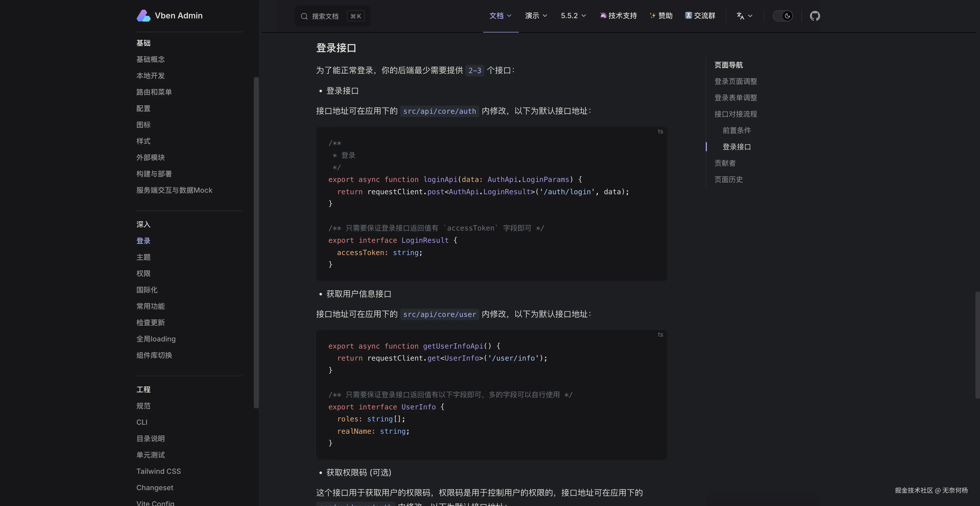980x506 pixels.
Task: Open 交流群 community group link
Action: pyautogui.click(x=700, y=16)
